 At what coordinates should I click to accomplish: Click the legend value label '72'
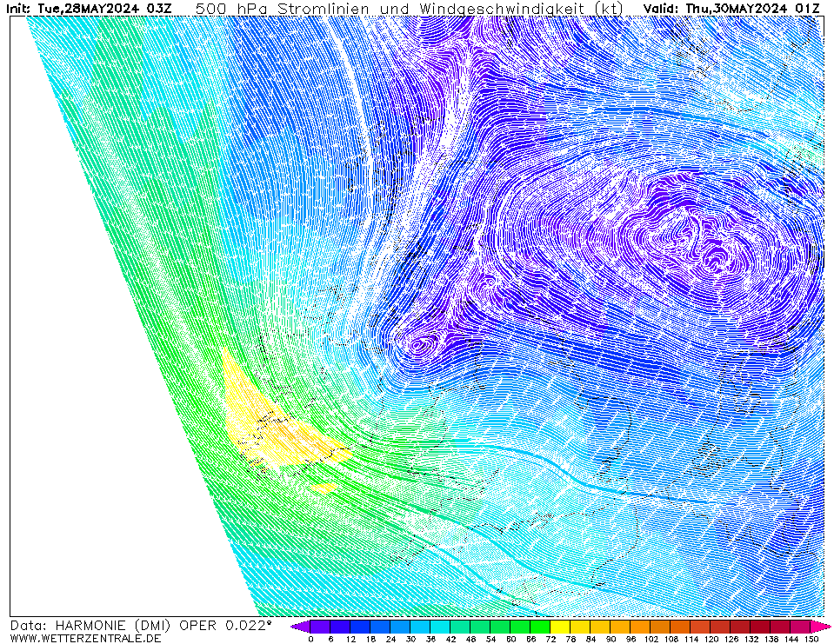click(x=550, y=639)
